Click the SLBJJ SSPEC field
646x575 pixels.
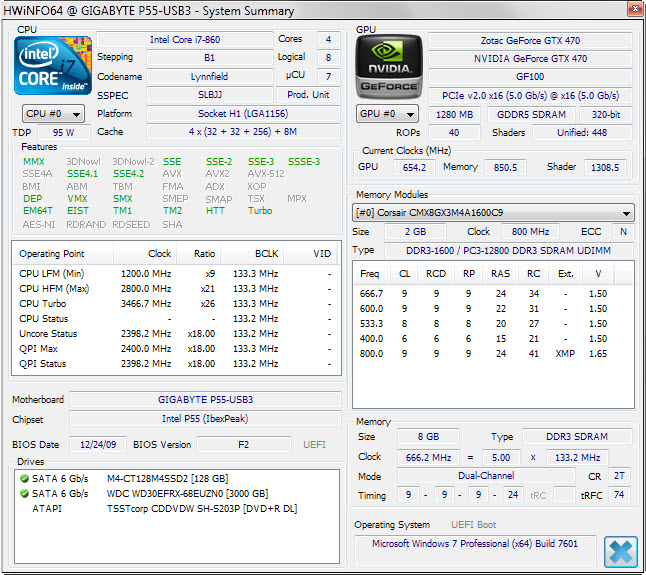coord(210,95)
